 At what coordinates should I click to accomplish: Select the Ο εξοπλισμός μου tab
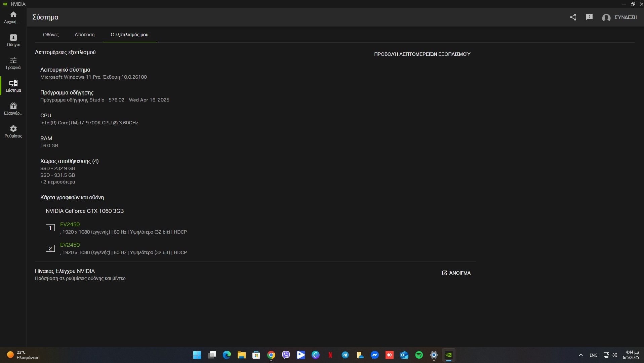point(129,35)
